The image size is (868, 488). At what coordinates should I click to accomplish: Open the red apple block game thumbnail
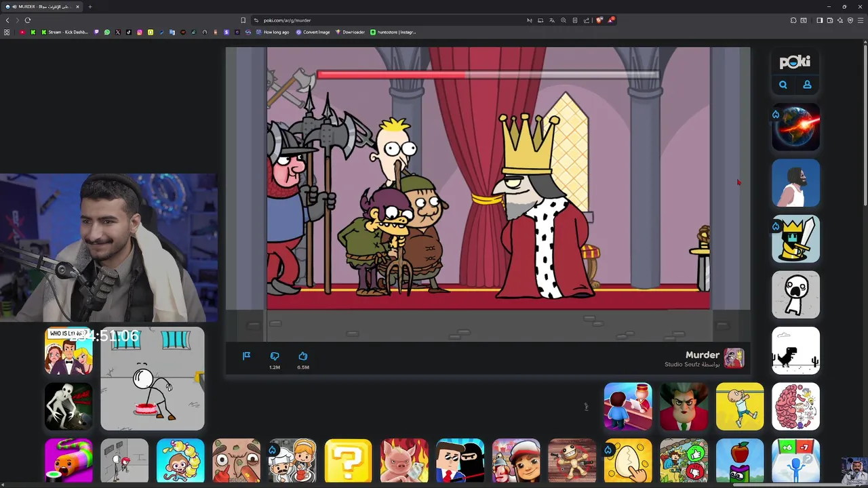pyautogui.click(x=740, y=461)
